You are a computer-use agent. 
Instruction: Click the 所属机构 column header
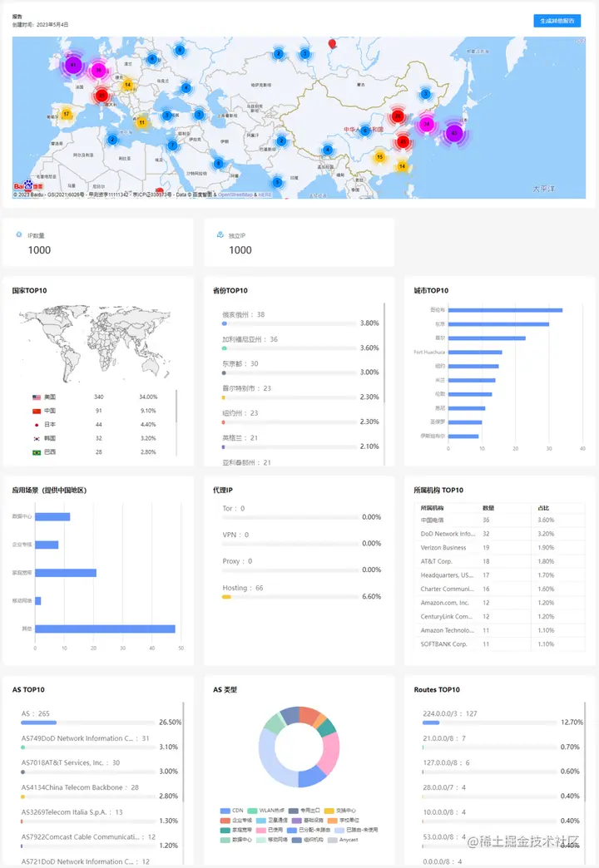[x=432, y=508]
